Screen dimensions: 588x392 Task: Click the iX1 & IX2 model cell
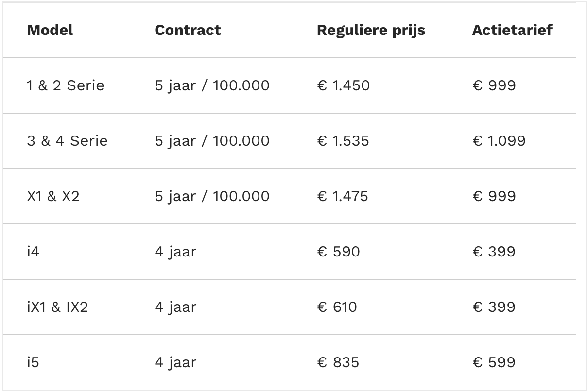tap(57, 307)
